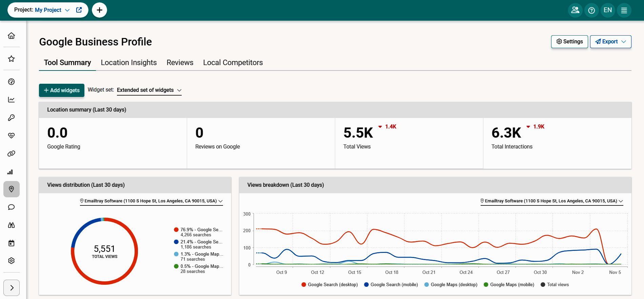Switch to the Local Competitors tab
644x299 pixels.
point(233,63)
